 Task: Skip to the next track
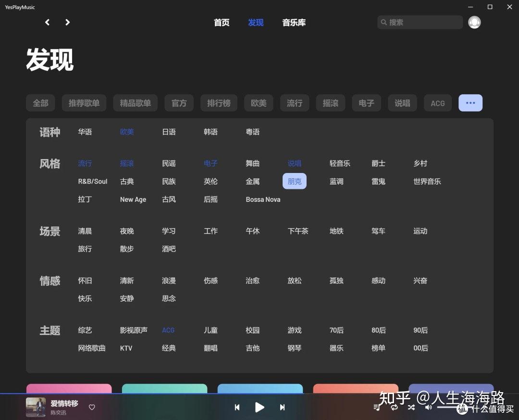pos(282,407)
